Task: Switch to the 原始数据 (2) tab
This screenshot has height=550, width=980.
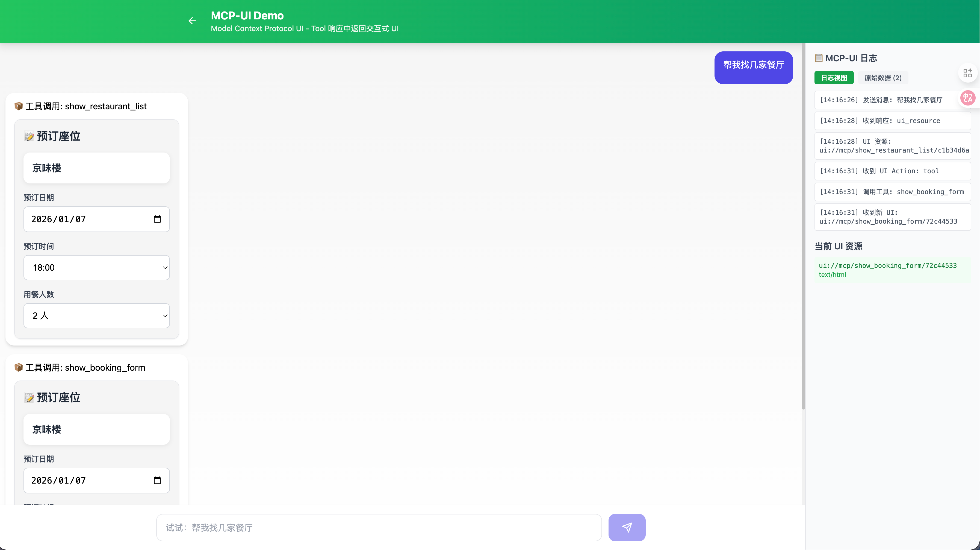Action: 882,78
